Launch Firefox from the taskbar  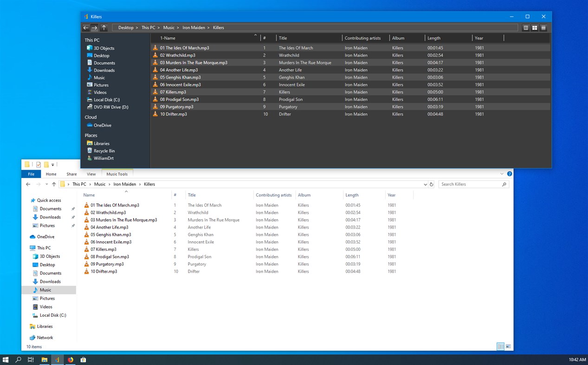pos(70,359)
